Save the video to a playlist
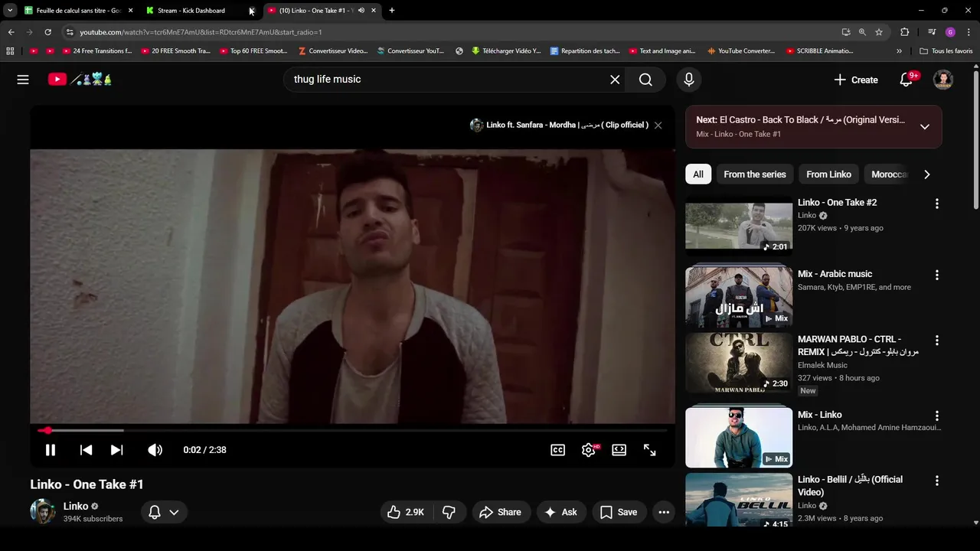 pyautogui.click(x=619, y=512)
